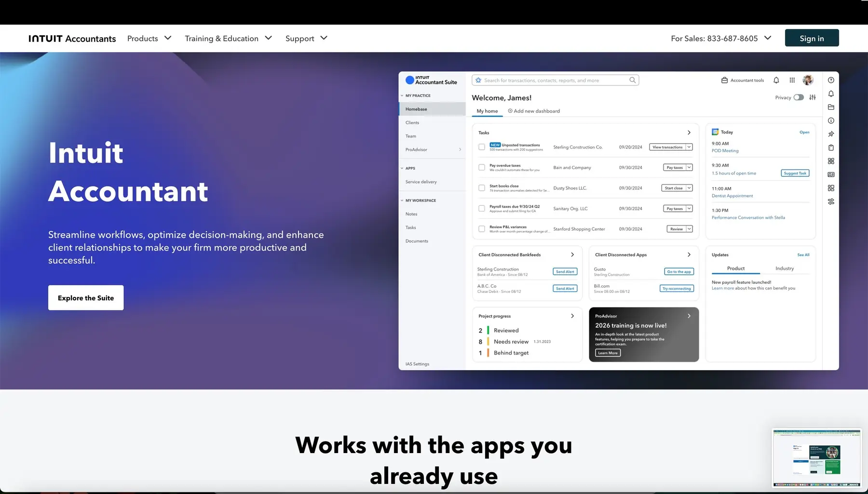Check the Unposted transactions task checkbox

coord(482,147)
